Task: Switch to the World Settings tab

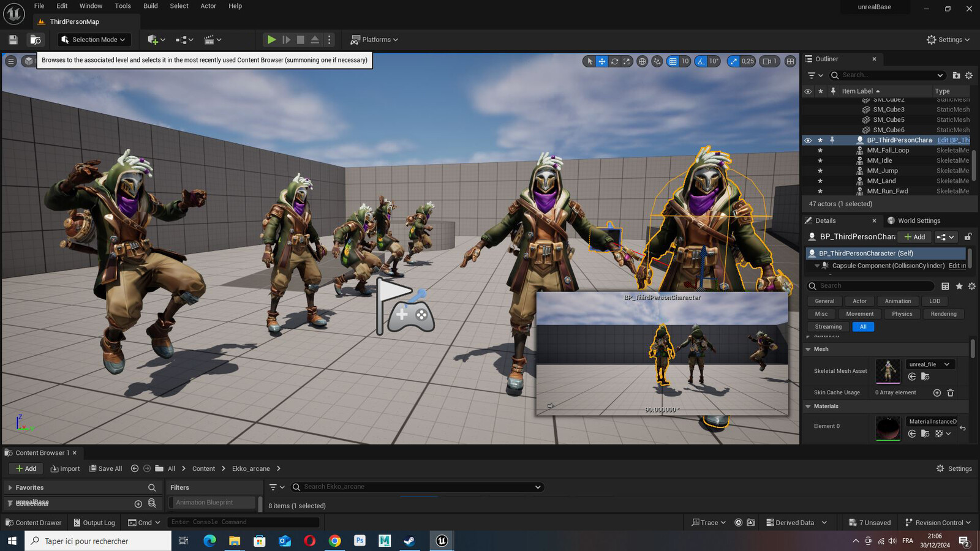Action: coord(914,221)
